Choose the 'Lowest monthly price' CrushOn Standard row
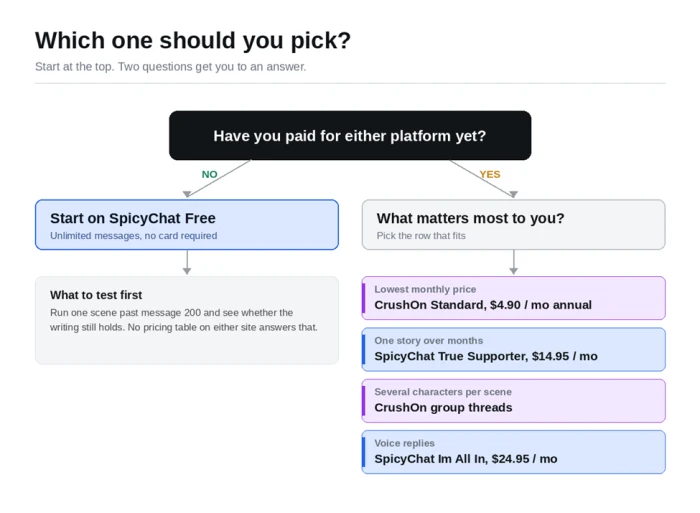Screen dimensions: 700x513 pyautogui.click(x=513, y=298)
